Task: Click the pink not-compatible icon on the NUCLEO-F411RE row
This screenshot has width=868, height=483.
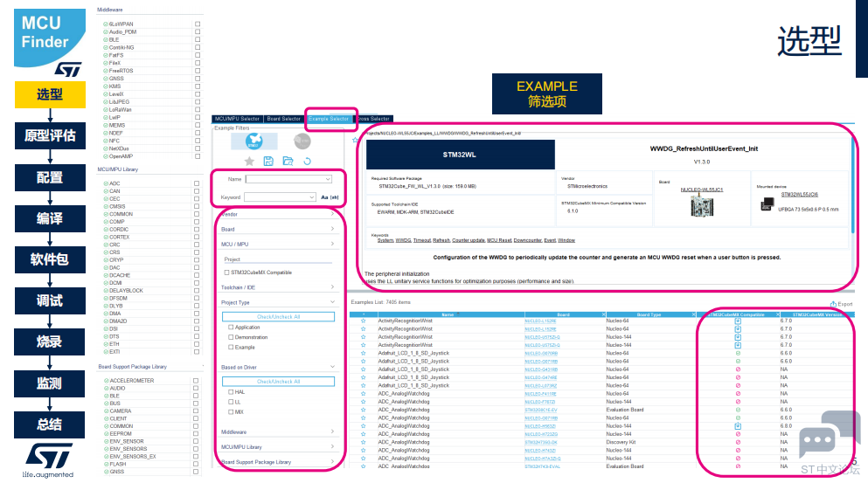Action: 738,394
